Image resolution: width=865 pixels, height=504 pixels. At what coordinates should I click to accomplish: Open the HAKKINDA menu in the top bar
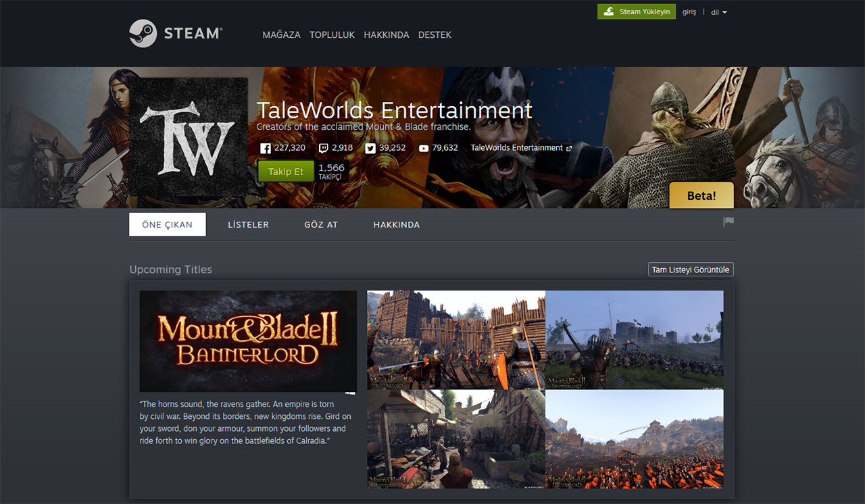[x=386, y=34]
